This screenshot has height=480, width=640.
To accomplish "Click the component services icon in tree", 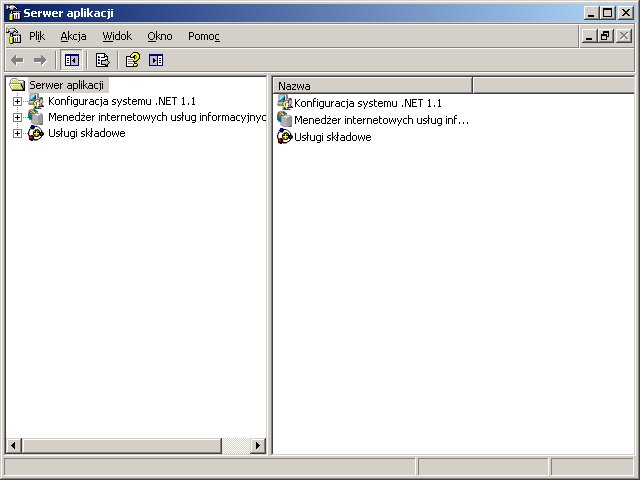I will coord(36,133).
